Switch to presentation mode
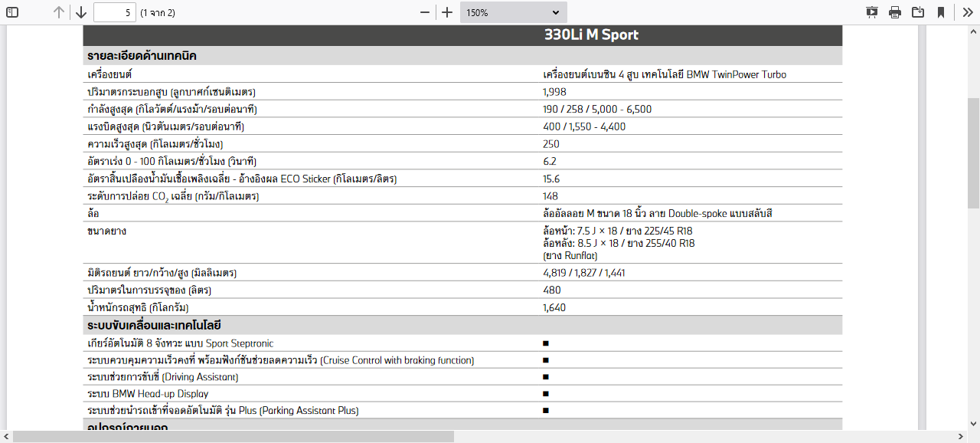The width and height of the screenshot is (980, 443). 872,12
